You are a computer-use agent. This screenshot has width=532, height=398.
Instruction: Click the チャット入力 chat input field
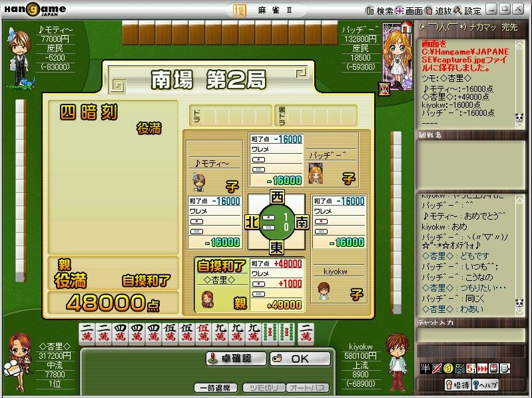[x=470, y=335]
